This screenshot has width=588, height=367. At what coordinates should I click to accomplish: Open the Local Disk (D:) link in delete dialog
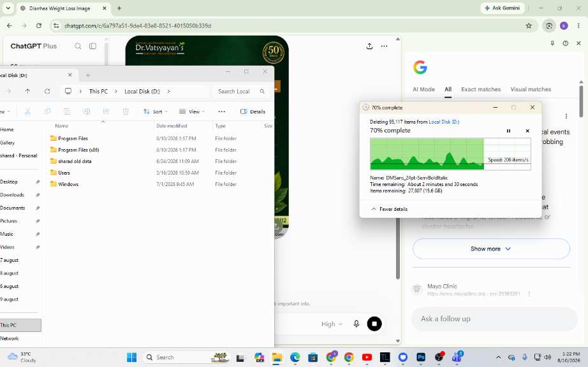pos(444,122)
